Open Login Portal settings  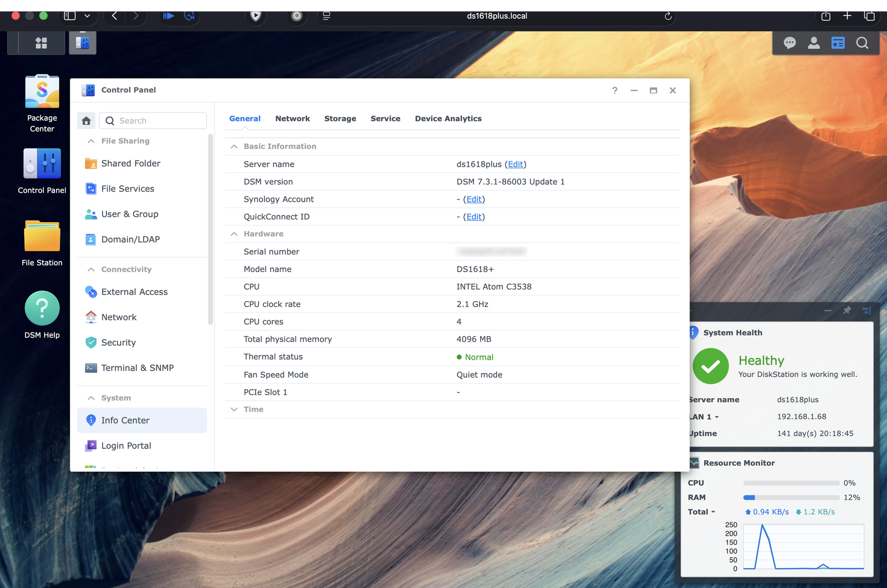[x=142, y=446]
